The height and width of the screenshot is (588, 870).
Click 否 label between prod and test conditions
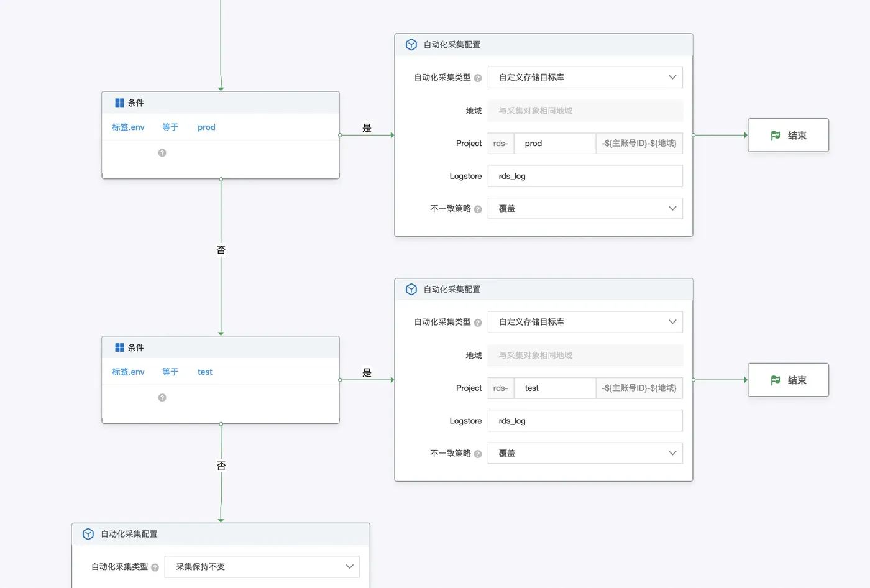[221, 250]
